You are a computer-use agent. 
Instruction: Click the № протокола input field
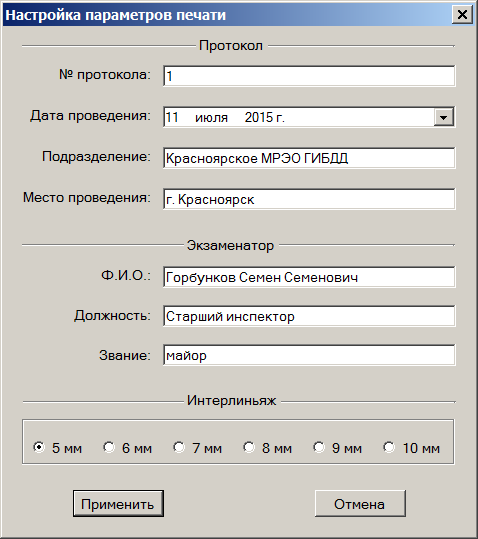309,76
